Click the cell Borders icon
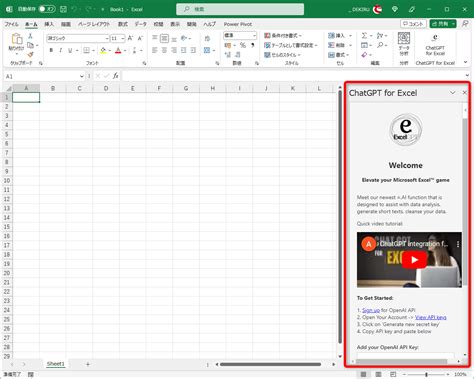Viewport: 474px width, 379px height. (x=86, y=50)
